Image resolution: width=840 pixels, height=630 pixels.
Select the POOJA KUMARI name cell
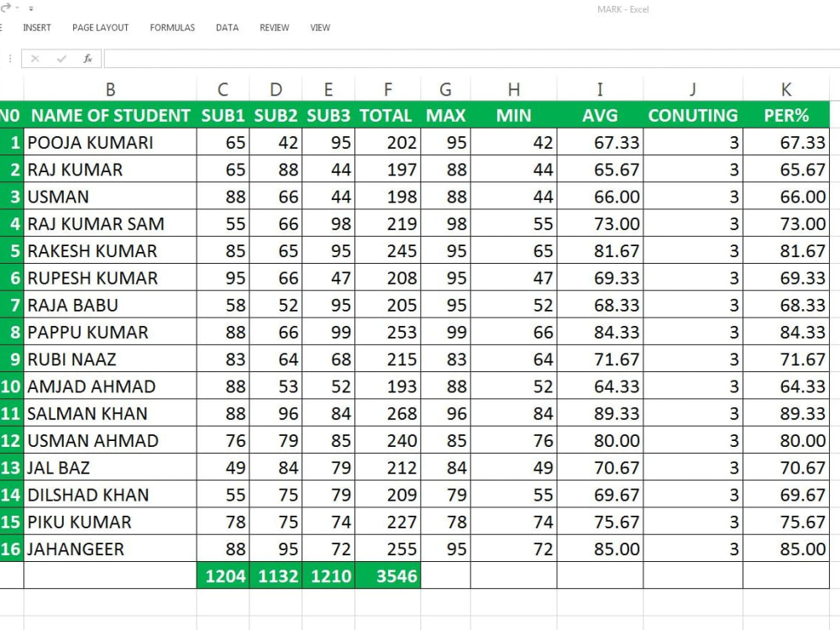coord(110,142)
